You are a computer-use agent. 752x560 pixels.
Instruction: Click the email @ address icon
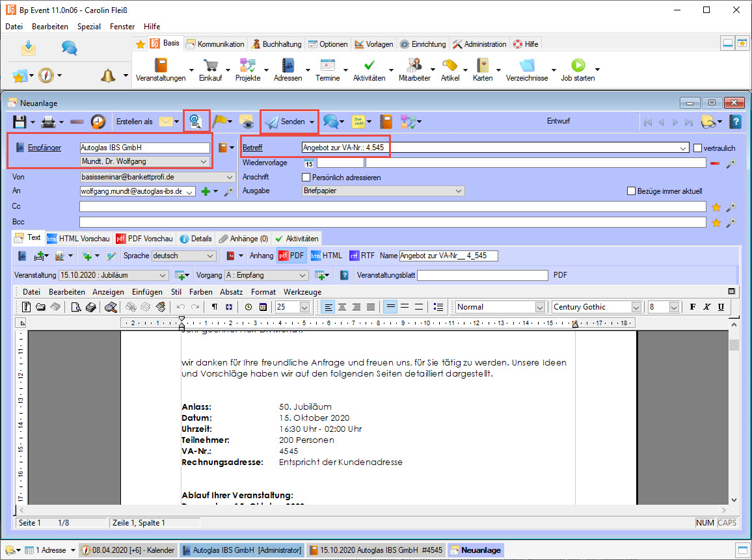pos(195,121)
